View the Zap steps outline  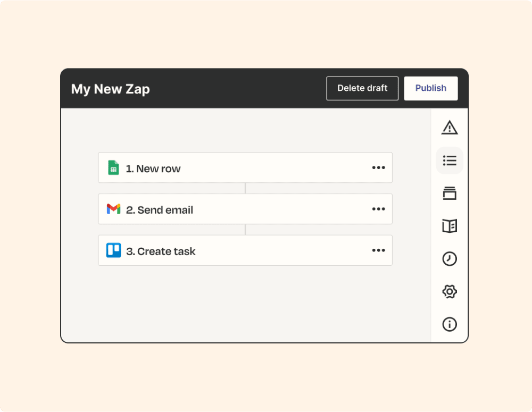[x=450, y=161]
